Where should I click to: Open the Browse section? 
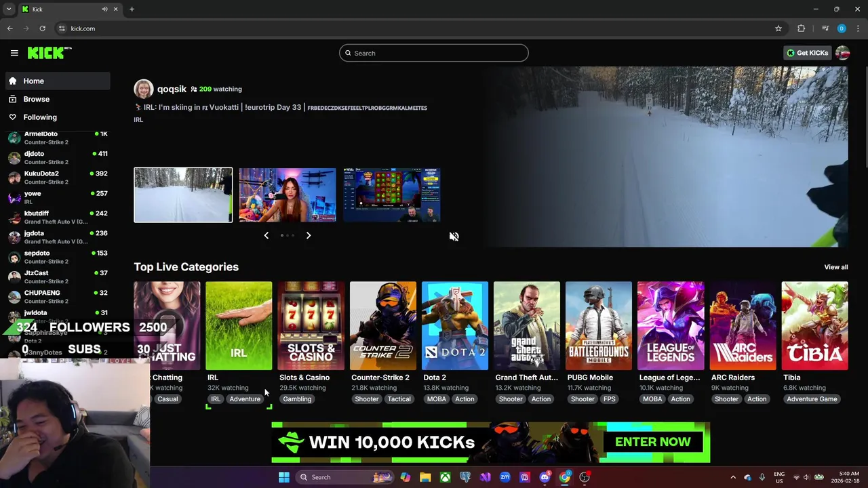[58, 99]
